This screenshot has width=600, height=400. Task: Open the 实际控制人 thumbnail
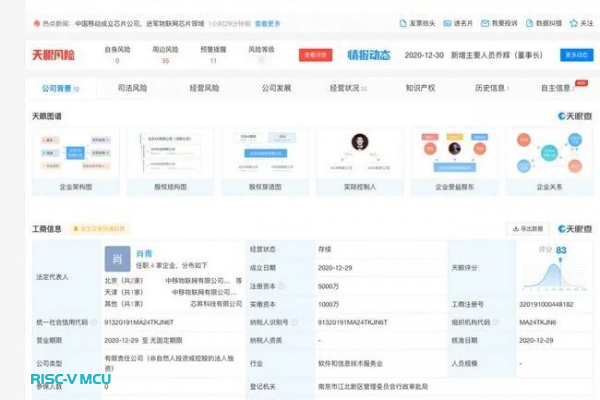click(360, 162)
